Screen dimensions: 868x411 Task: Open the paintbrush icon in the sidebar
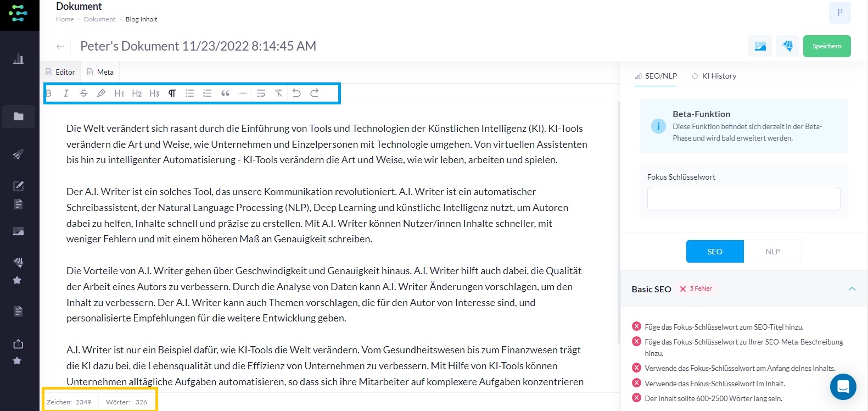point(18,262)
